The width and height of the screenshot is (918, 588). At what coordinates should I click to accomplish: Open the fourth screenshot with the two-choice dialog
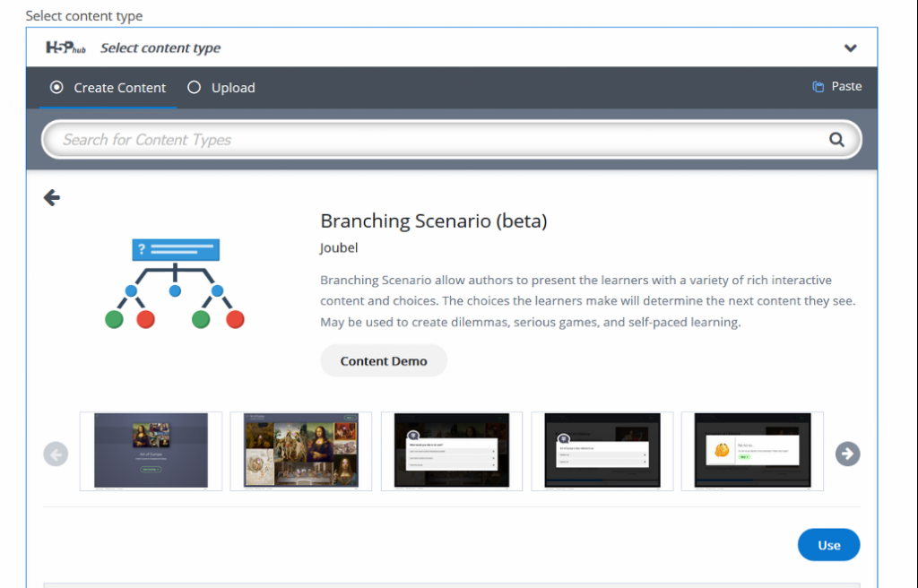pyautogui.click(x=602, y=451)
